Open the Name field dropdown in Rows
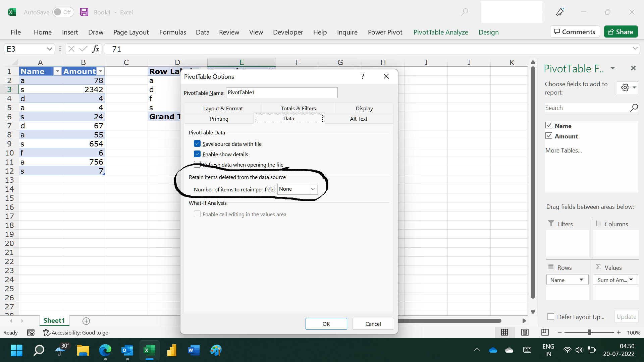 point(581,280)
